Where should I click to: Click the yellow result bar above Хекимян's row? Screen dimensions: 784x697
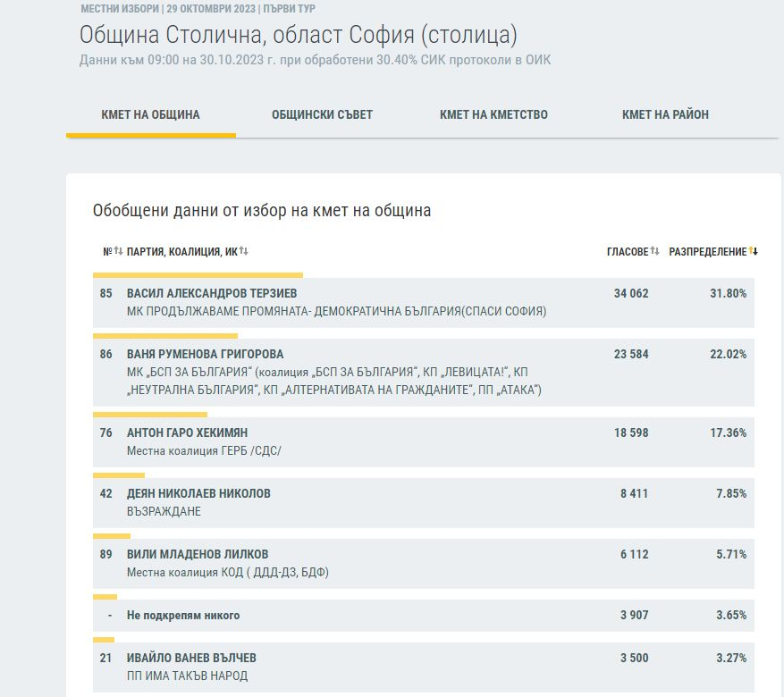(150, 415)
